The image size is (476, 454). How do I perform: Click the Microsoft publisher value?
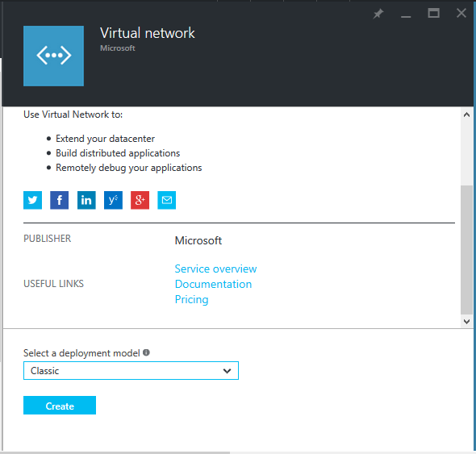[198, 240]
